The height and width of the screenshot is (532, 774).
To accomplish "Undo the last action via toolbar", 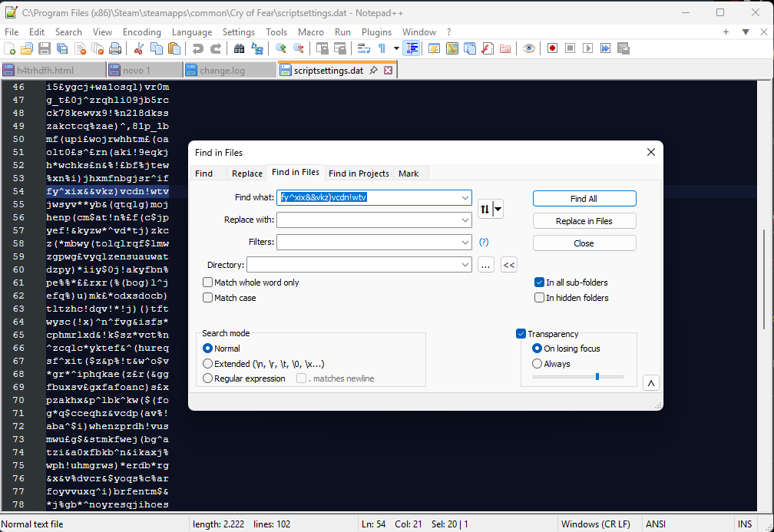I will (x=198, y=48).
